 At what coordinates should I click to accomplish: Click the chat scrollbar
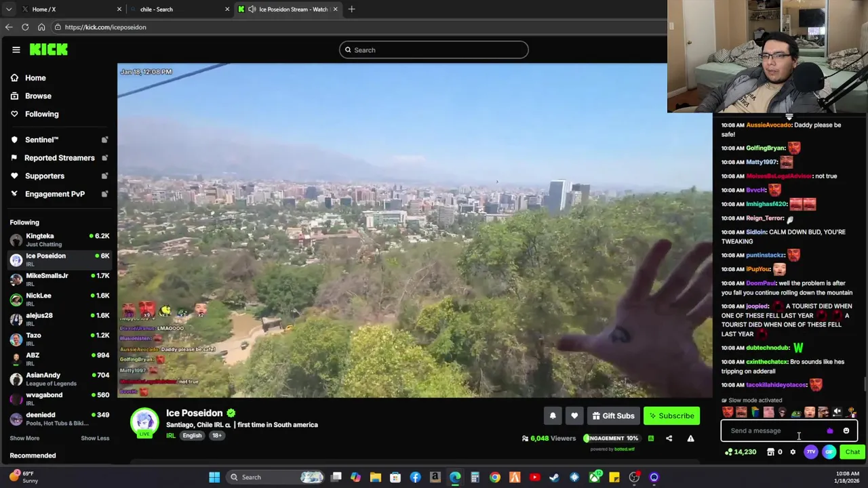(865, 384)
